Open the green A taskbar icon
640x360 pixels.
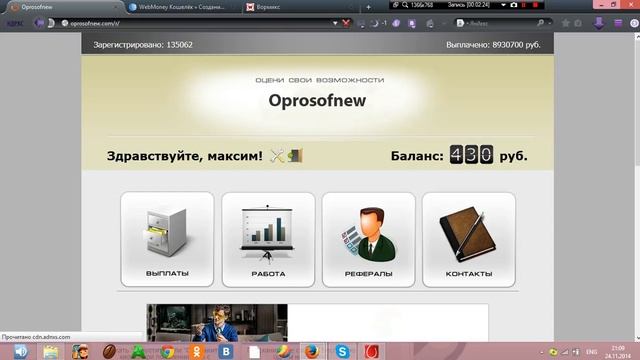click(x=138, y=351)
